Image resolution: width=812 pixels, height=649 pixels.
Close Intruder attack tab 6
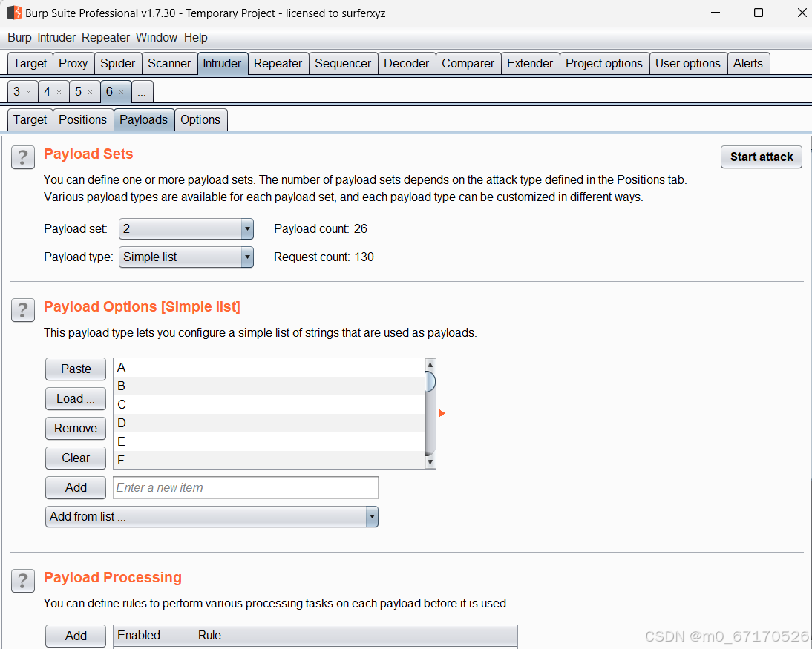pyautogui.click(x=121, y=93)
